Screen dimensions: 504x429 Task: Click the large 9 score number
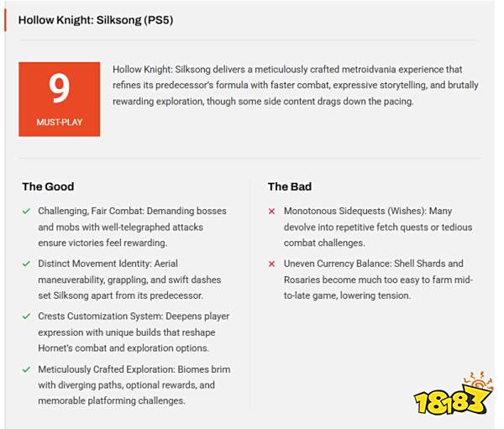tap(59, 88)
